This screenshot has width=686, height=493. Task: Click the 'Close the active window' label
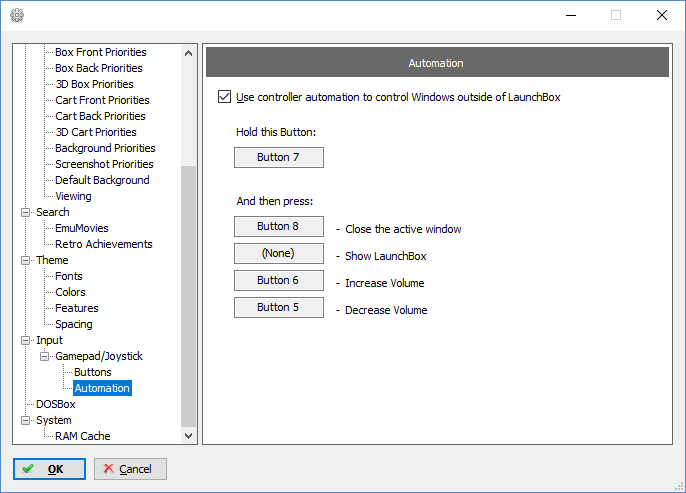click(403, 229)
